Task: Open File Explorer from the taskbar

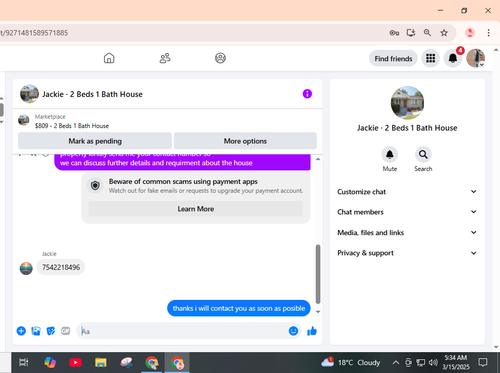Action: pyautogui.click(x=101, y=362)
